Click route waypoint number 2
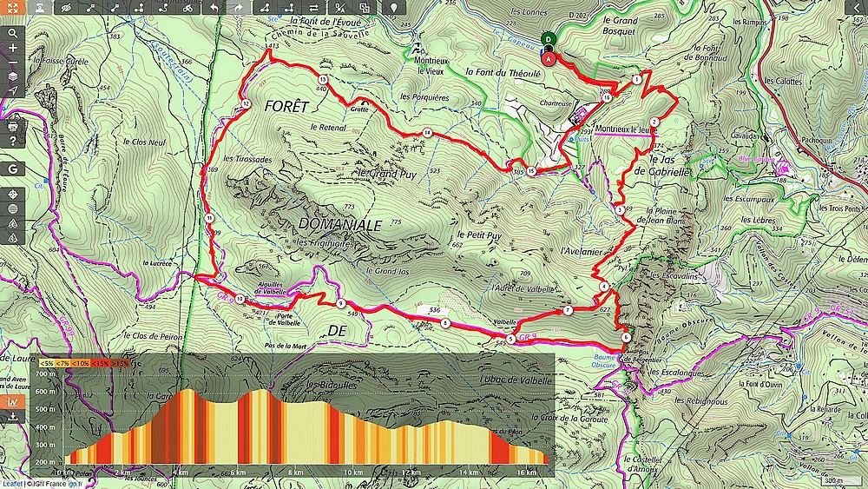868x489 pixels. pos(654,122)
